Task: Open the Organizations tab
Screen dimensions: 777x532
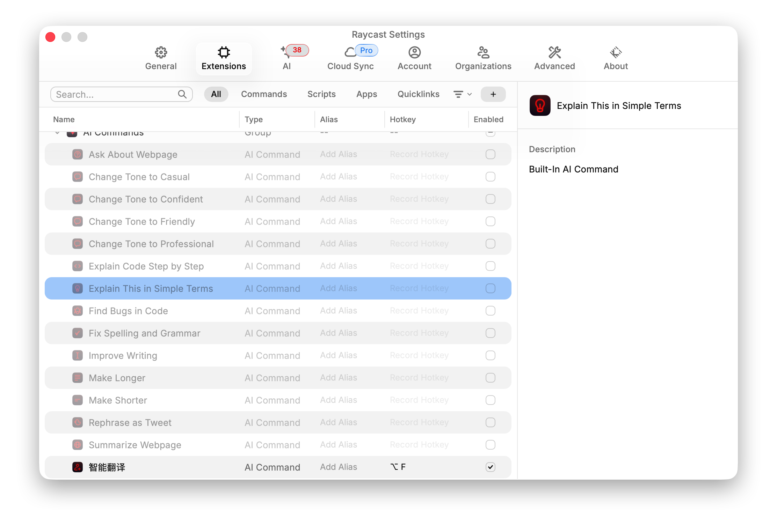Action: click(x=483, y=58)
